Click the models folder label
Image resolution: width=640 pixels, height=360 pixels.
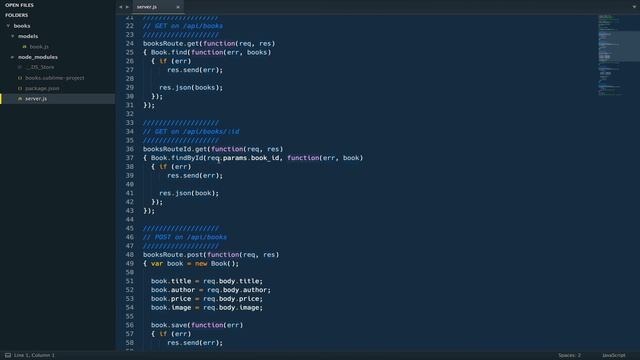click(x=28, y=36)
